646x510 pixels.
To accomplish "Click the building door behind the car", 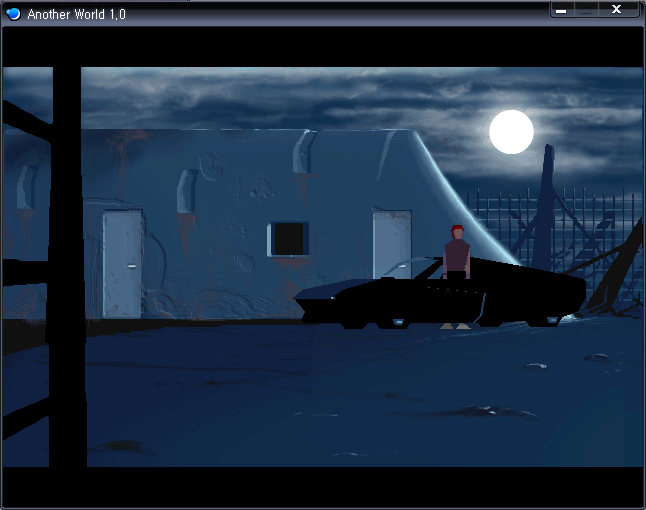I will [x=392, y=244].
